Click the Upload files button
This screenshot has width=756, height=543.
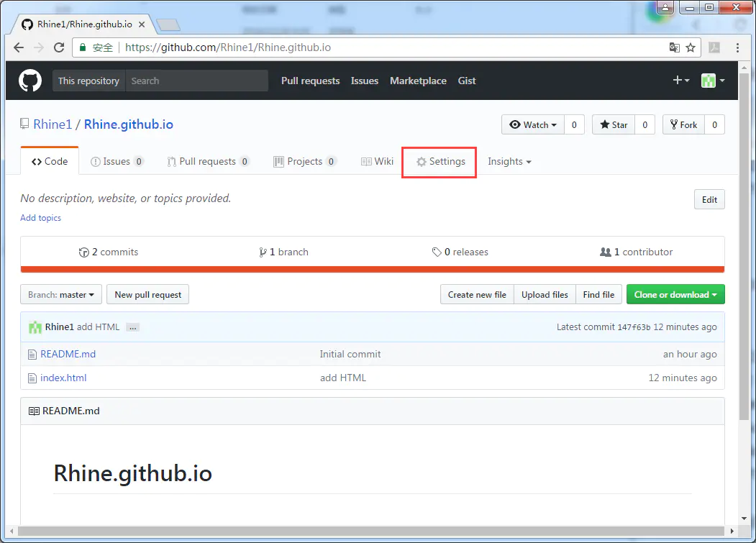point(545,294)
